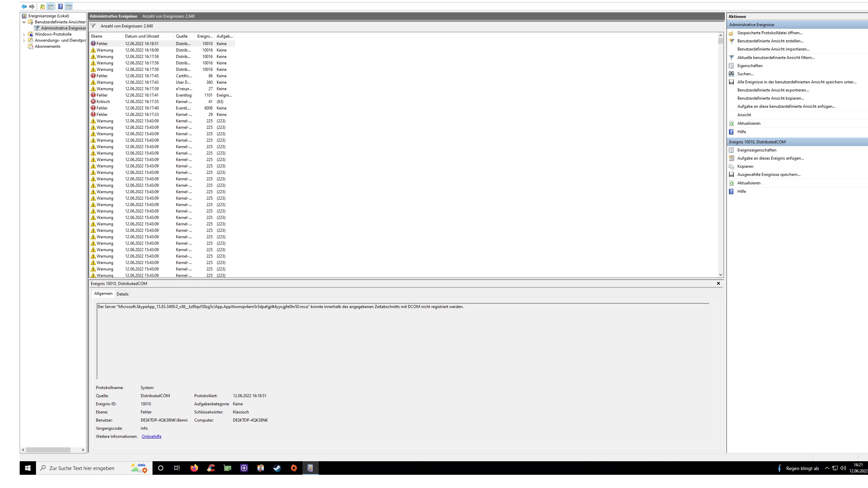Viewport: 868px width, 488px height.
Task: Expand the Windows-Protokolle tree node
Action: (24, 34)
